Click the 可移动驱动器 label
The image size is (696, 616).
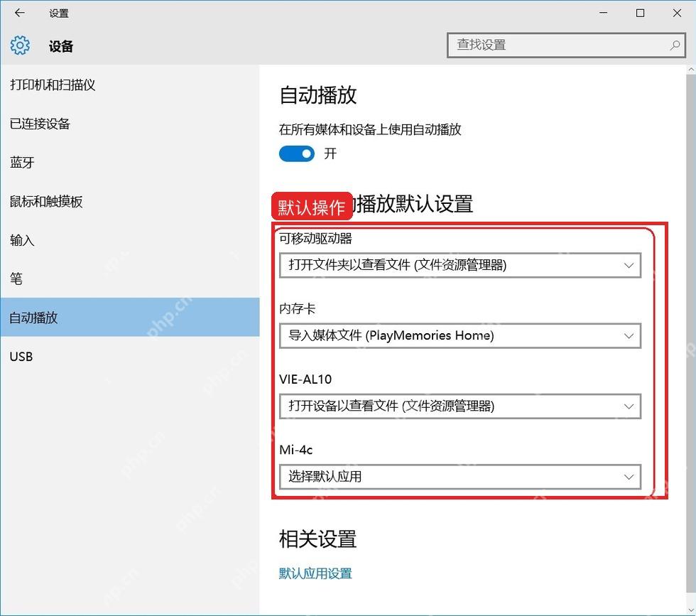315,239
